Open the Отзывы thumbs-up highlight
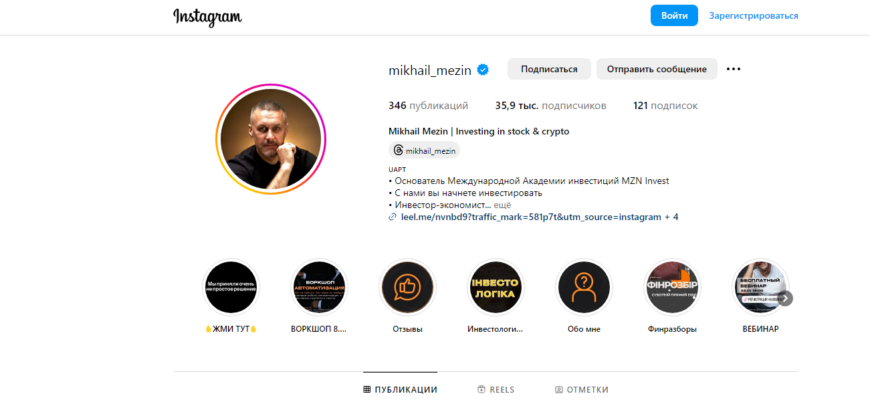 click(407, 287)
